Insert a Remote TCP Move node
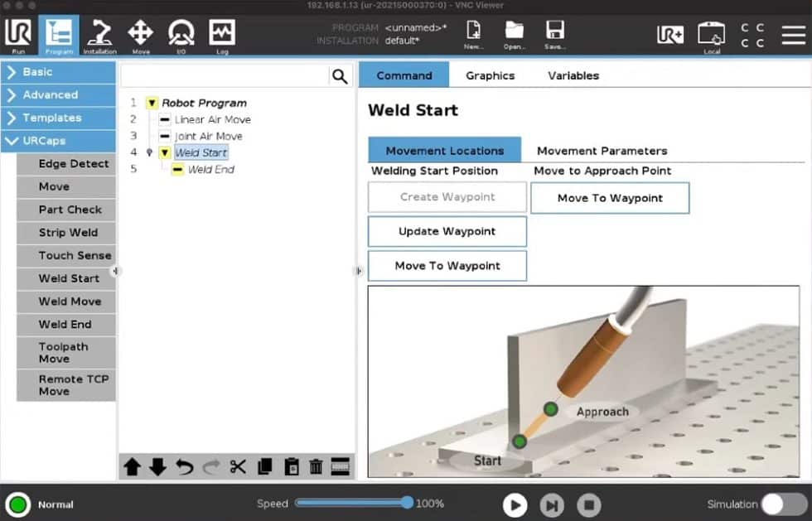812x521 pixels. pos(66,385)
